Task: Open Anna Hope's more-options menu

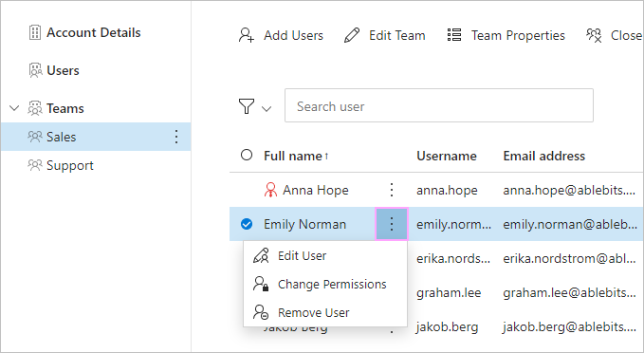Action: pos(392,190)
